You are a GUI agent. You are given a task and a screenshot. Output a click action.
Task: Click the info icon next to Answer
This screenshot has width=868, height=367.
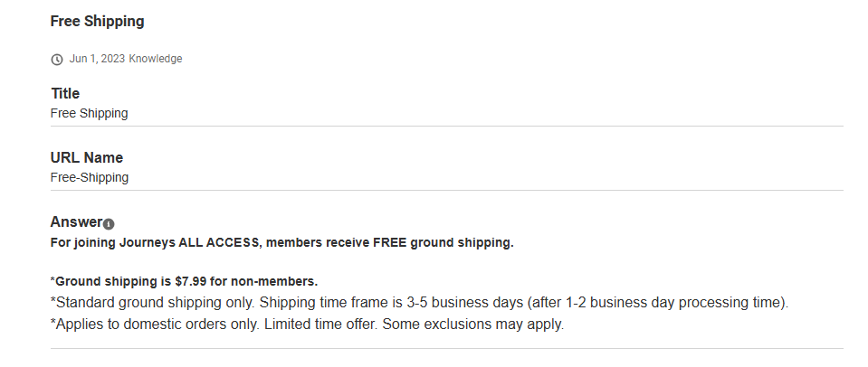109,224
